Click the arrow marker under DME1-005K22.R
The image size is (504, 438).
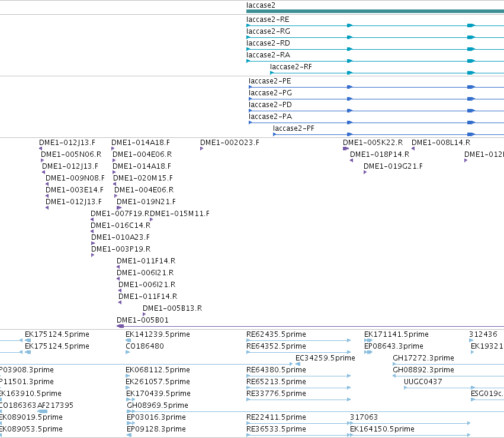coord(345,149)
